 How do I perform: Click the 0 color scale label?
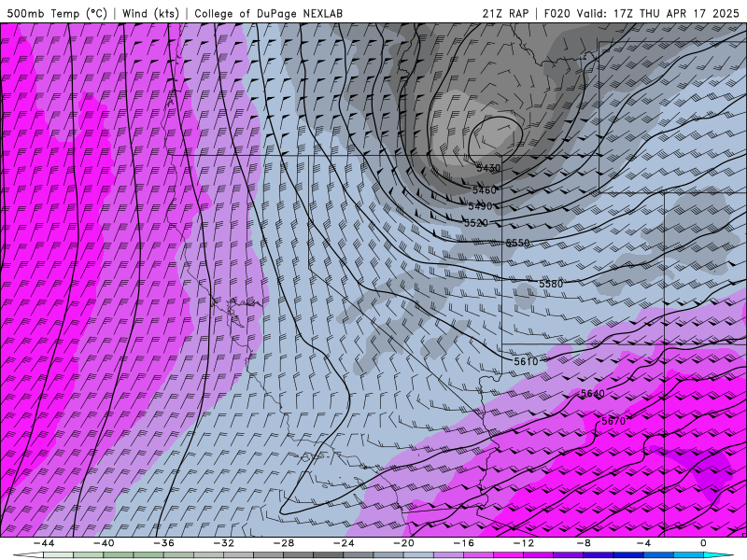coord(703,543)
